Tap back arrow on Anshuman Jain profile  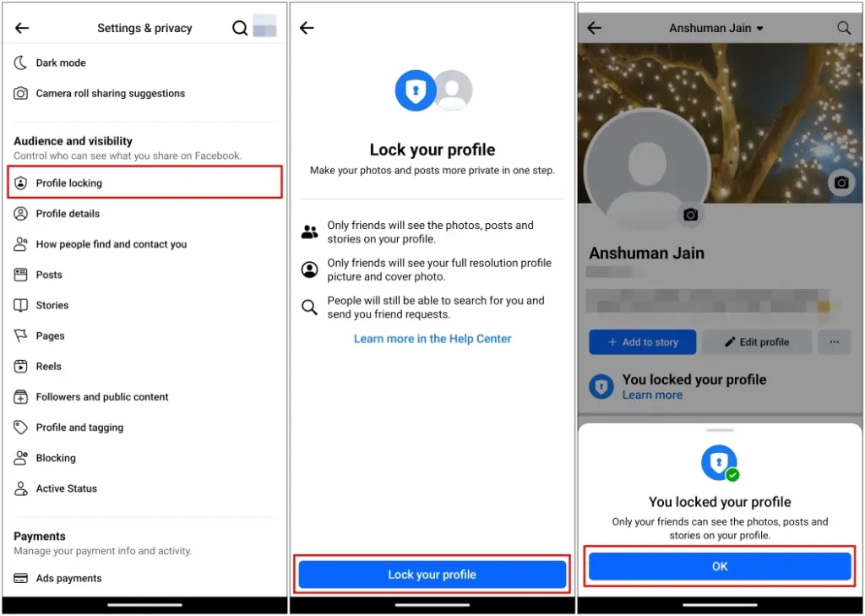tap(594, 28)
